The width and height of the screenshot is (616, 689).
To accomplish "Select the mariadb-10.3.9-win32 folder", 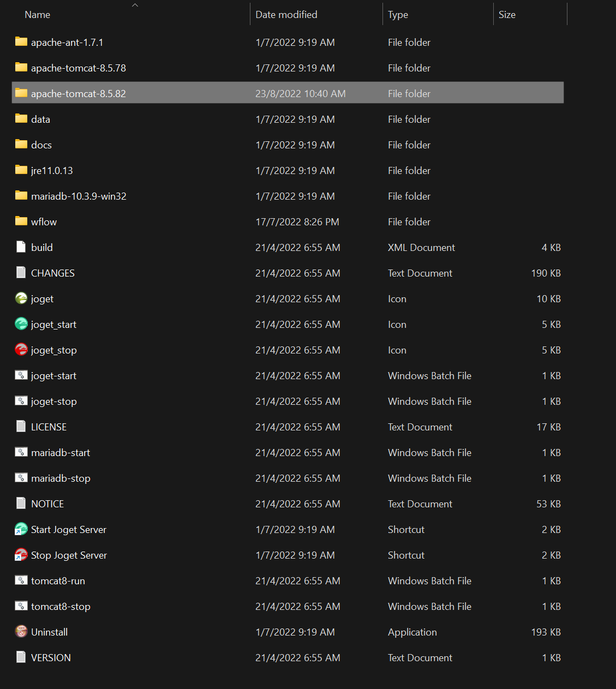I will click(x=79, y=196).
